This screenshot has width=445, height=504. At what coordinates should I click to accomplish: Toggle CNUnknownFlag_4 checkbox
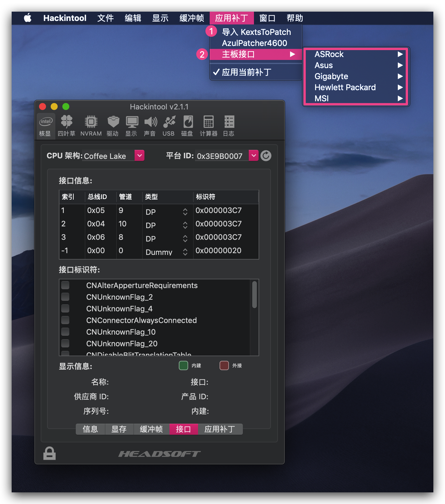(65, 308)
